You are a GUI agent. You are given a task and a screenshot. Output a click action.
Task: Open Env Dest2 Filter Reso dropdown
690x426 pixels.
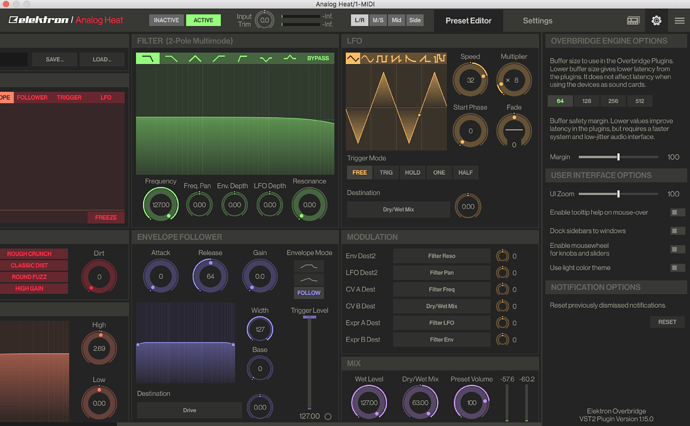(441, 256)
